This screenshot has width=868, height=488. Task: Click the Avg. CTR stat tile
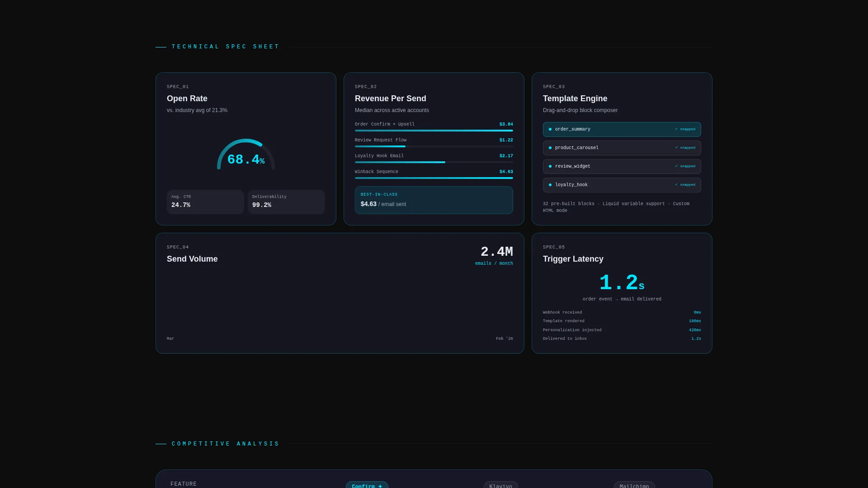(205, 202)
